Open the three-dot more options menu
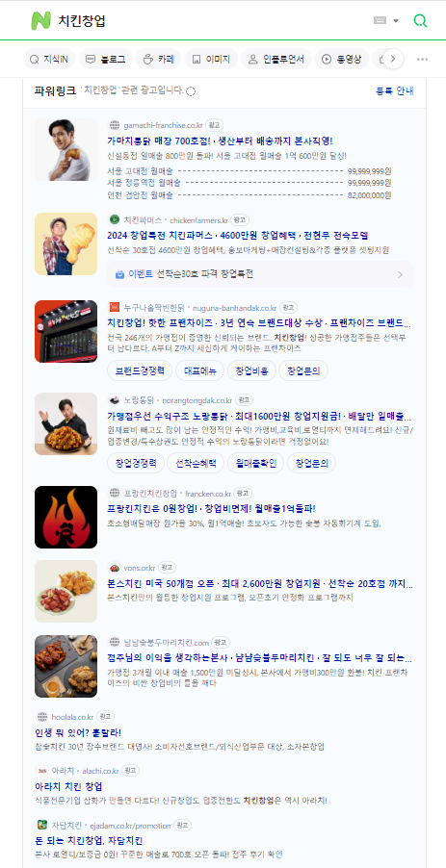Image resolution: width=446 pixels, height=868 pixels. click(422, 60)
